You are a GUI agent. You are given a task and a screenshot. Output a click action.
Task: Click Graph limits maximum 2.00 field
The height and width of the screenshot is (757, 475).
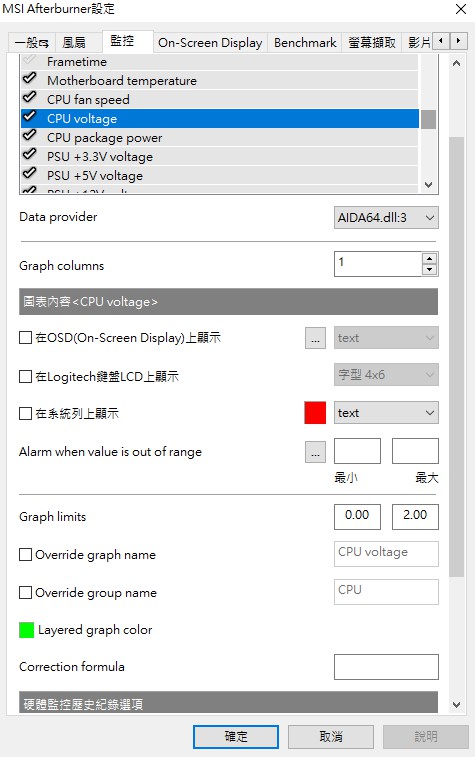coord(415,517)
